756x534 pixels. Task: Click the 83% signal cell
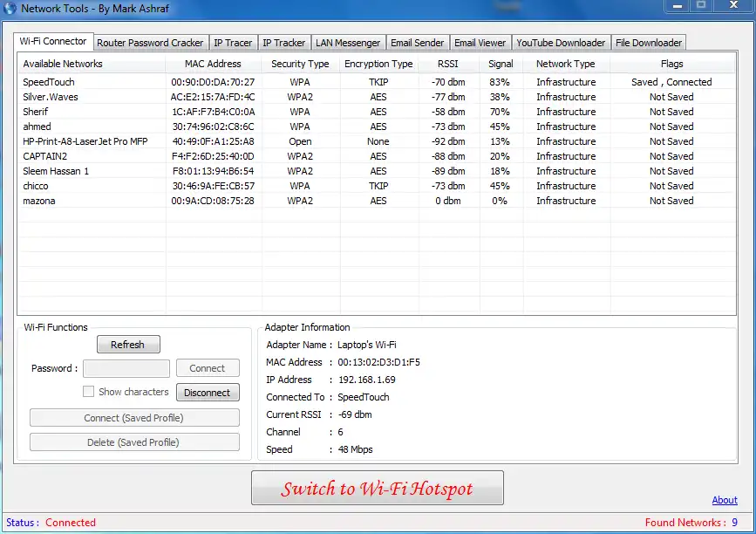(x=500, y=82)
